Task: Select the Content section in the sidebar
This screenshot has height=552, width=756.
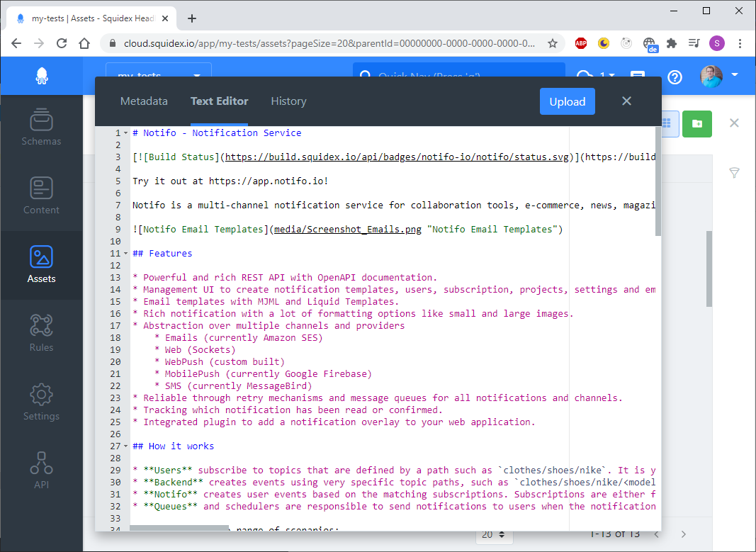Action: (41, 196)
